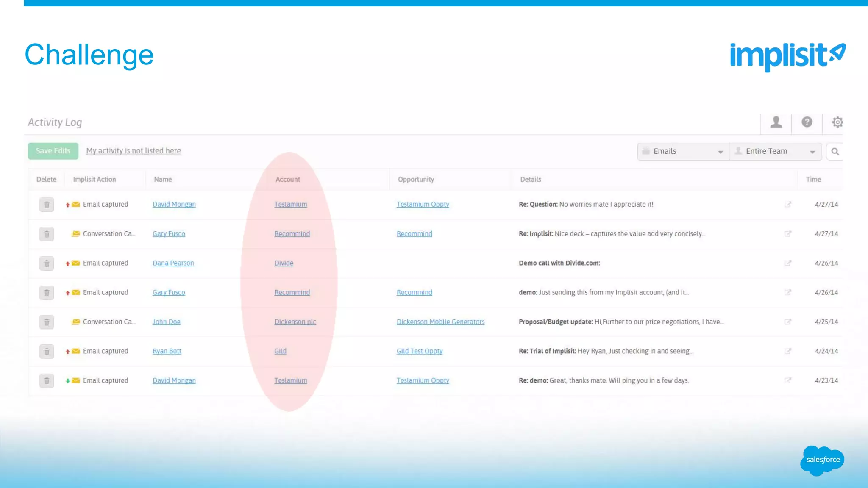Sort by the Account column header

pos(288,180)
